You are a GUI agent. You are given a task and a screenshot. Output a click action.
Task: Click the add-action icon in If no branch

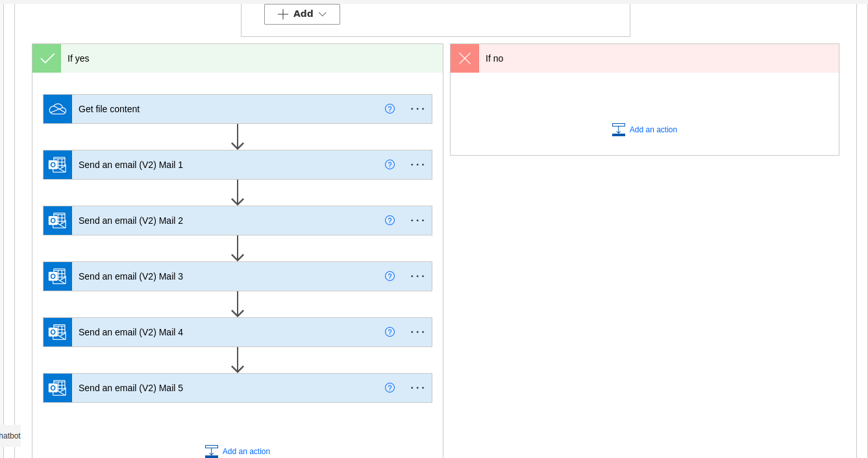pos(619,130)
